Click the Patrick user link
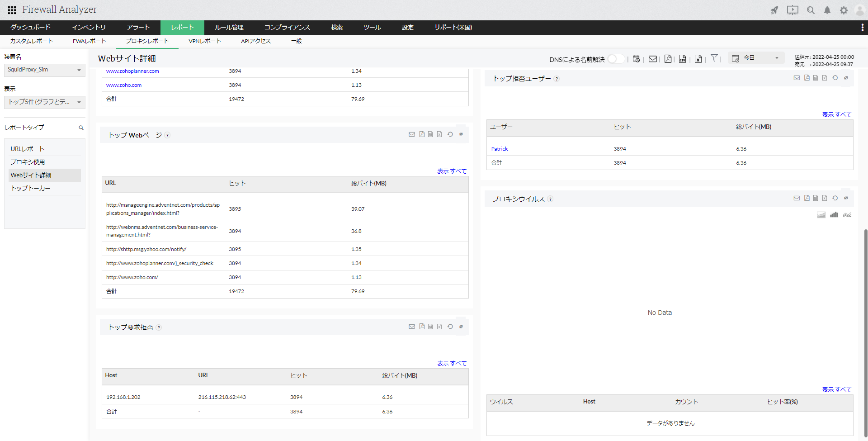Image resolution: width=868 pixels, height=441 pixels. 500,149
